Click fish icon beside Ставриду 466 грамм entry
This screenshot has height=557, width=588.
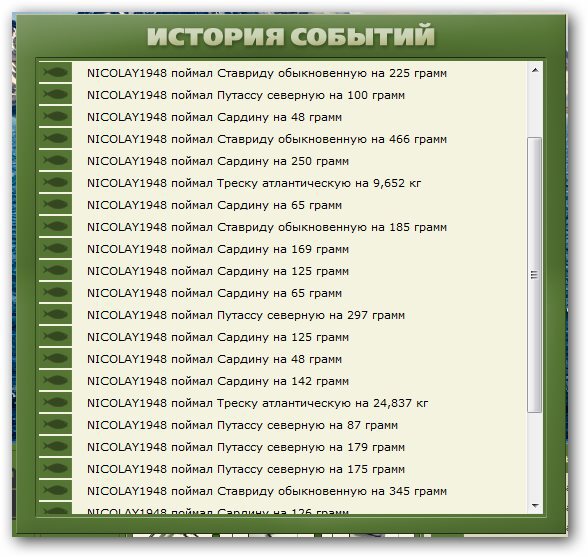(56, 138)
